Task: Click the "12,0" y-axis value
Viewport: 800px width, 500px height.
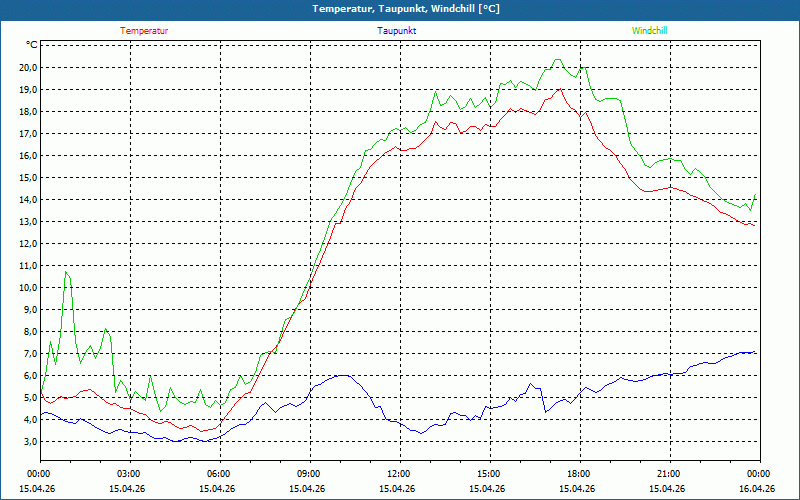Action: [29, 243]
